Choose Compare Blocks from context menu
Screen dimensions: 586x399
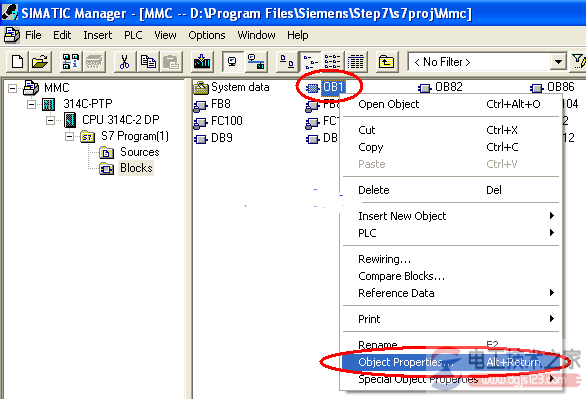tap(401, 276)
